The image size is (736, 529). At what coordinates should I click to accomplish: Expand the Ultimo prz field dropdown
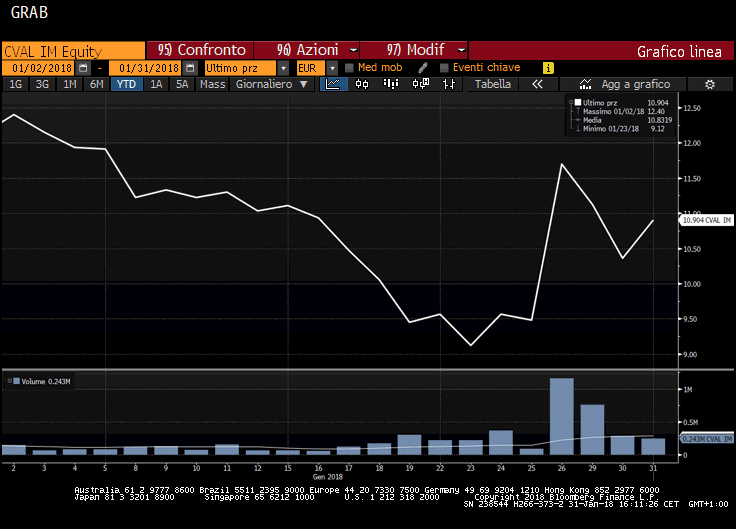[284, 68]
